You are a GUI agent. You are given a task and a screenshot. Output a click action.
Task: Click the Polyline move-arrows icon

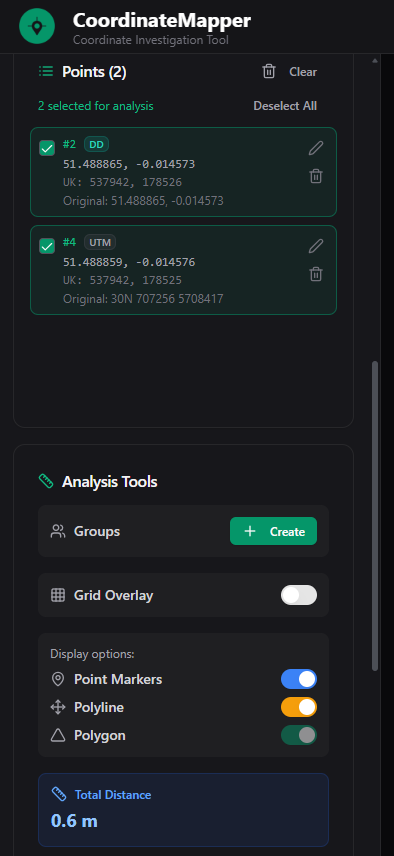point(57,708)
